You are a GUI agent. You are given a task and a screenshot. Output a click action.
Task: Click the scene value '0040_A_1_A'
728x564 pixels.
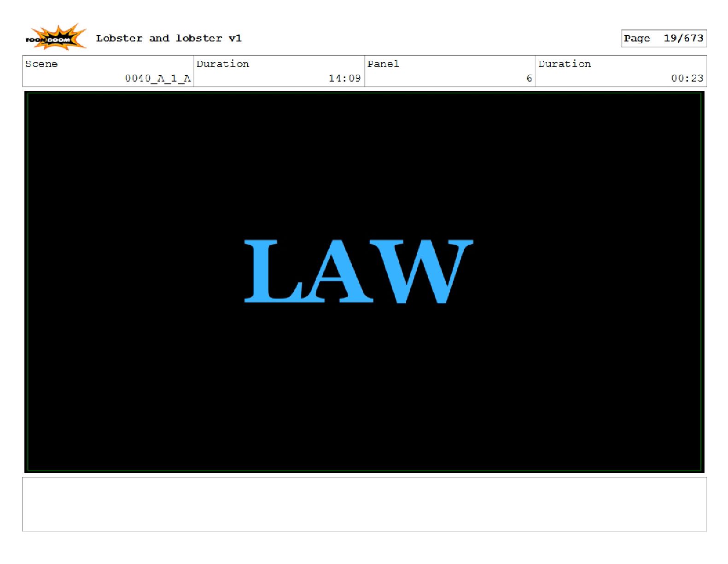pos(157,78)
